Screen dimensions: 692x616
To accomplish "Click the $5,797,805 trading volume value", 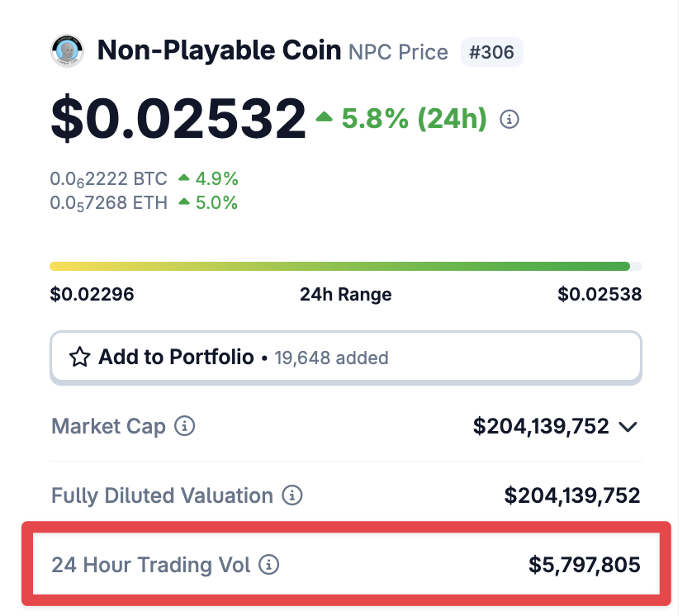I will click(x=585, y=565).
